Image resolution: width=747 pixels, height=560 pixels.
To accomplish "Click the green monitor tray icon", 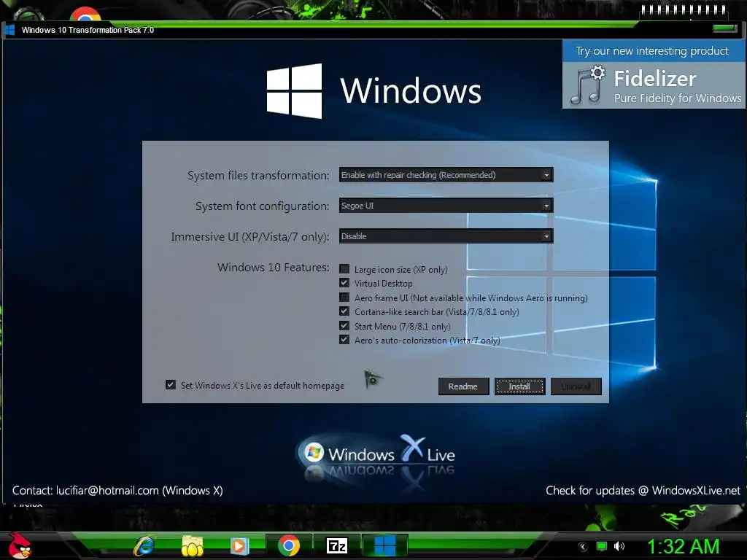I will coord(602,546).
